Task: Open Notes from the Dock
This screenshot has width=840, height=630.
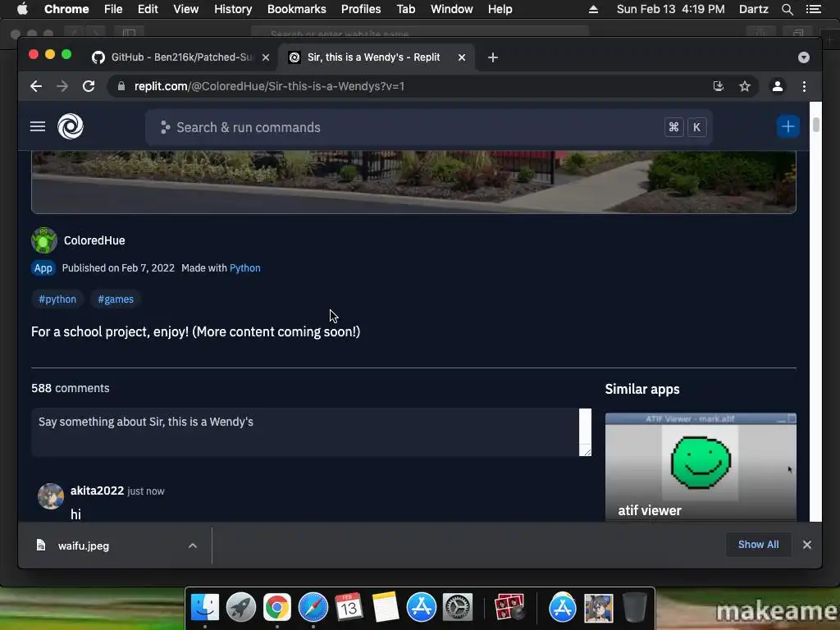Action: pyautogui.click(x=386, y=608)
